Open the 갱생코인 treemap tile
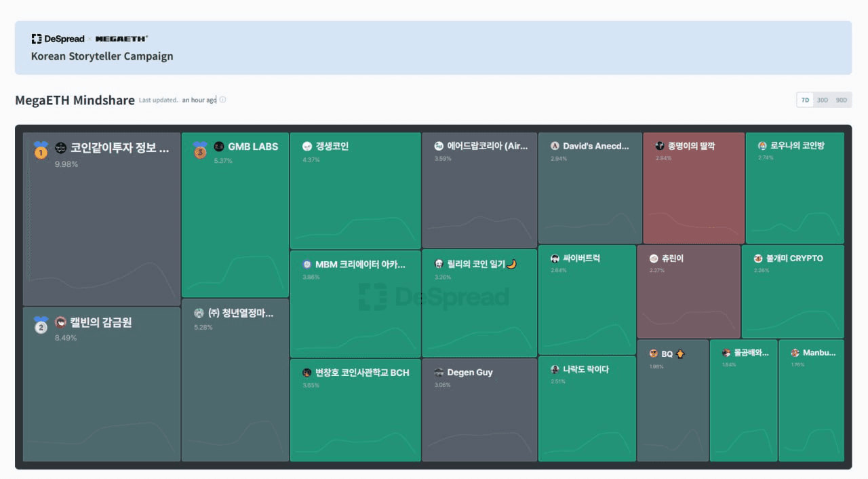 [355, 190]
